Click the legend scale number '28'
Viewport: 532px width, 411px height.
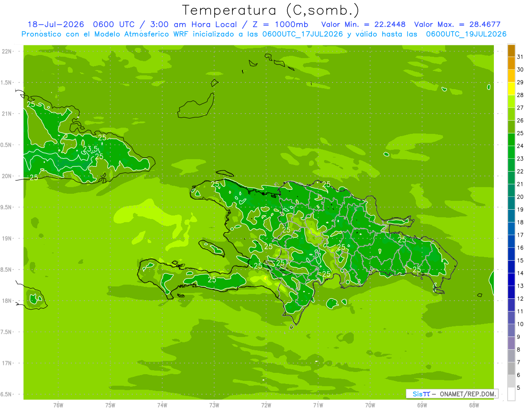[520, 95]
